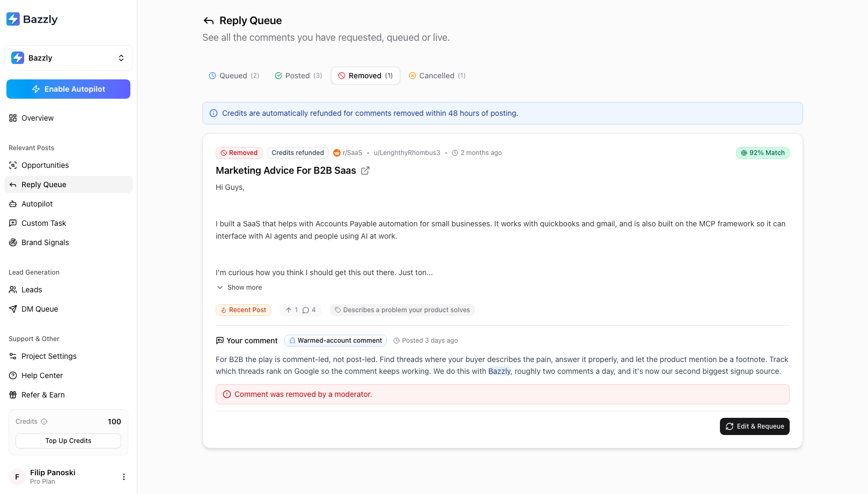
Task: Click the 92% Match badge
Action: [762, 153]
